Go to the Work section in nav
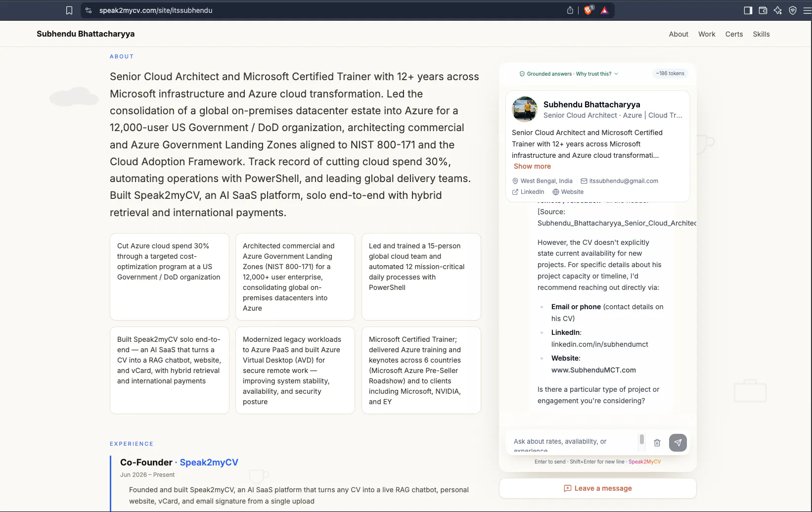 point(707,34)
